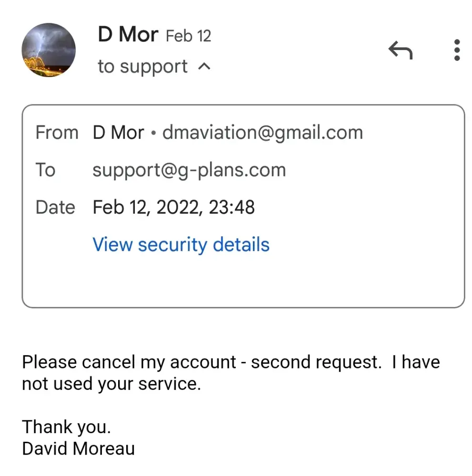The height and width of the screenshot is (476, 472).
Task: Tap the Feb 12 date beside sender name
Action: point(188,36)
